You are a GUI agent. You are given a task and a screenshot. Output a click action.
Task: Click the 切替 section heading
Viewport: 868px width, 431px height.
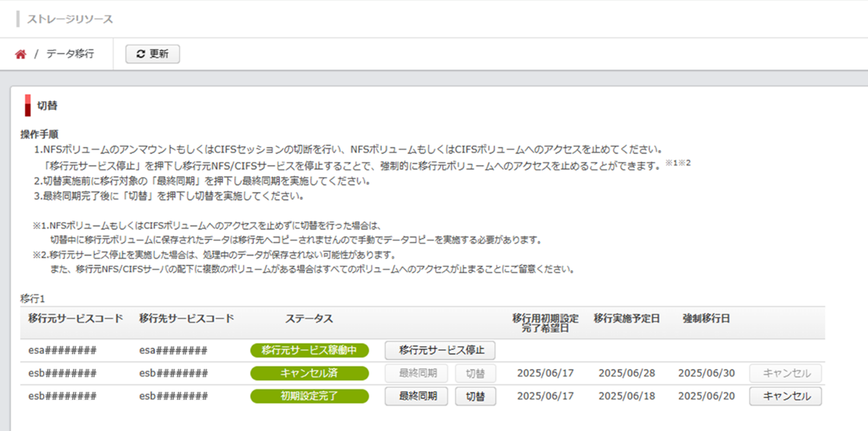point(47,106)
